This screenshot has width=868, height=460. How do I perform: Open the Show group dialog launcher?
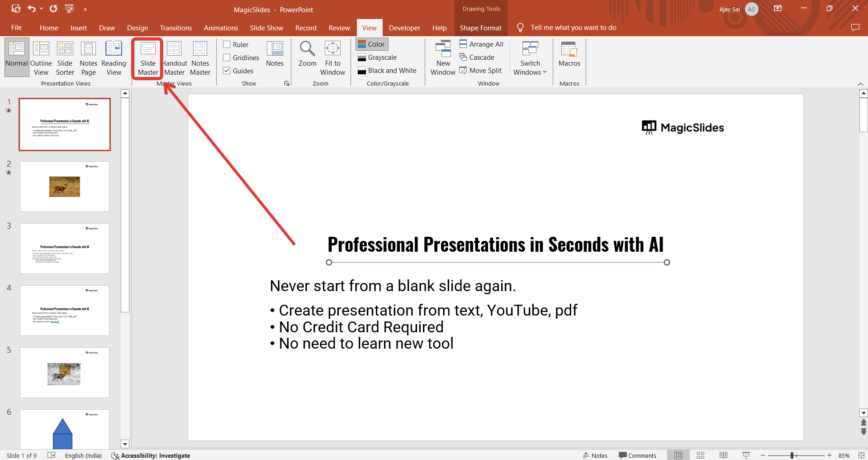pyautogui.click(x=286, y=83)
